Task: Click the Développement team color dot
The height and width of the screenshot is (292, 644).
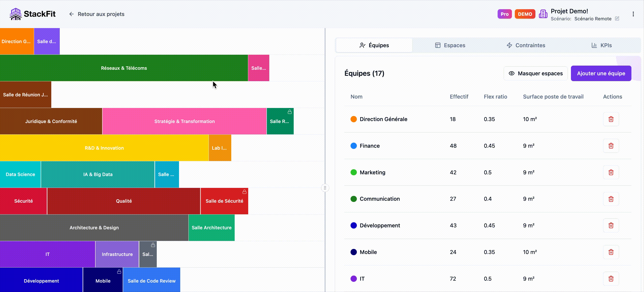Action: point(353,225)
